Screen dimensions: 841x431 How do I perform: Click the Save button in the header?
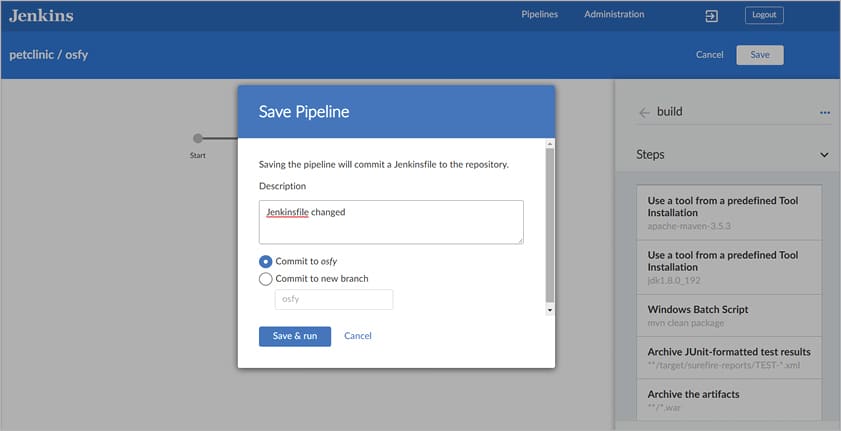pos(760,55)
